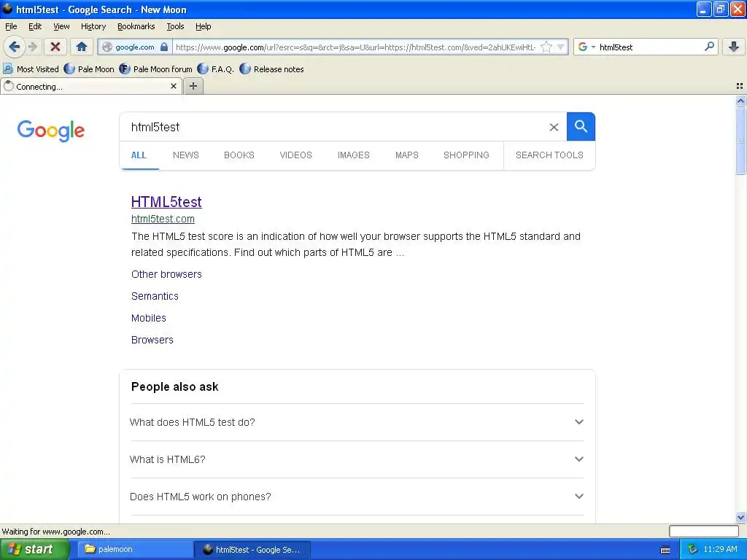Switch to the SHOPPING results tab
The image size is (747, 560).
point(466,155)
